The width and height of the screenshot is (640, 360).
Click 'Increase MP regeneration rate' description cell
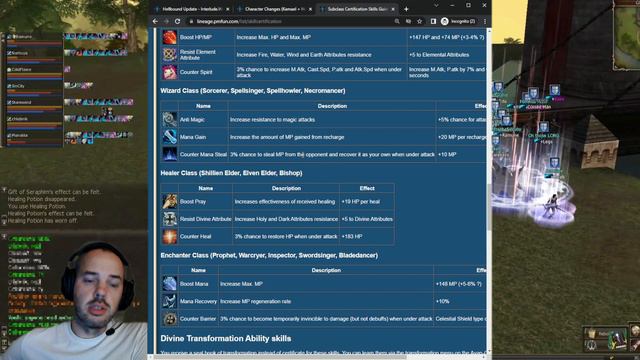(x=326, y=301)
